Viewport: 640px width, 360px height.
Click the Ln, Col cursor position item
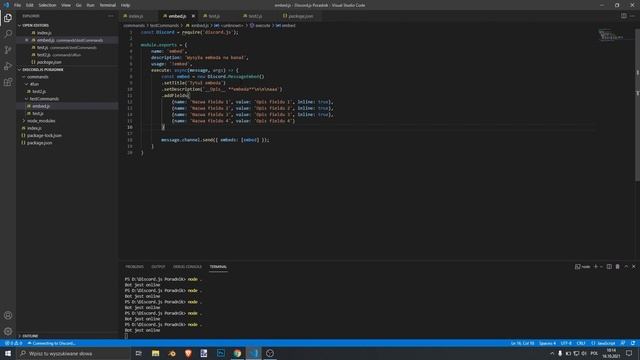[522, 343]
